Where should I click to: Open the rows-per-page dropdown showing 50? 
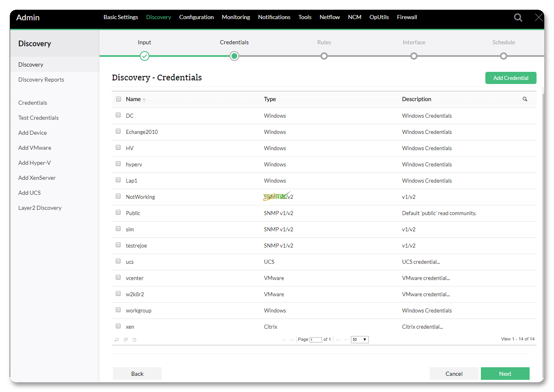coord(359,340)
